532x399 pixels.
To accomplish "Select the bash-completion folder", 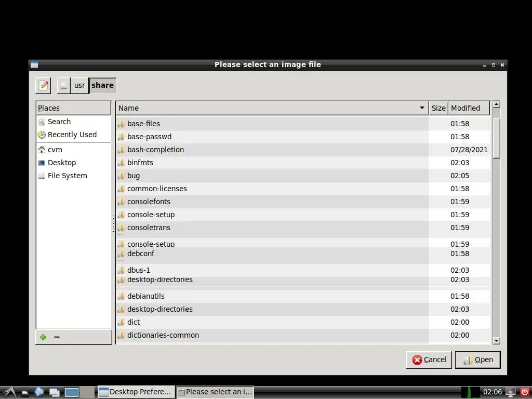I will point(303,150).
